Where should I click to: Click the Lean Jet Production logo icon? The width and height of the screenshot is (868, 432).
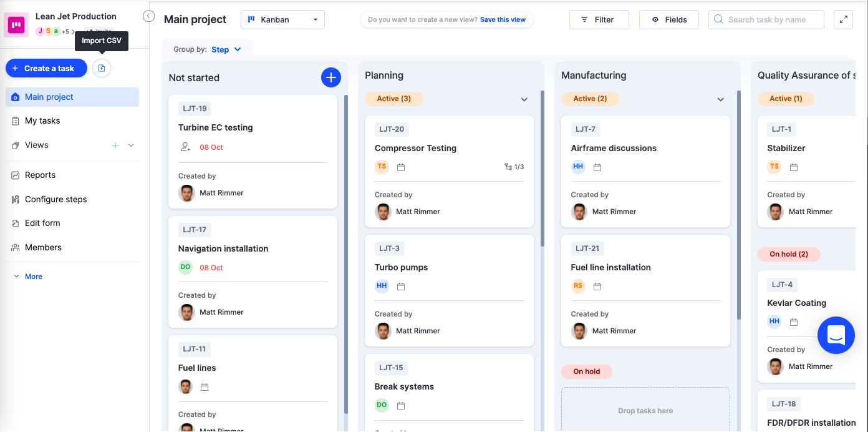(x=16, y=25)
